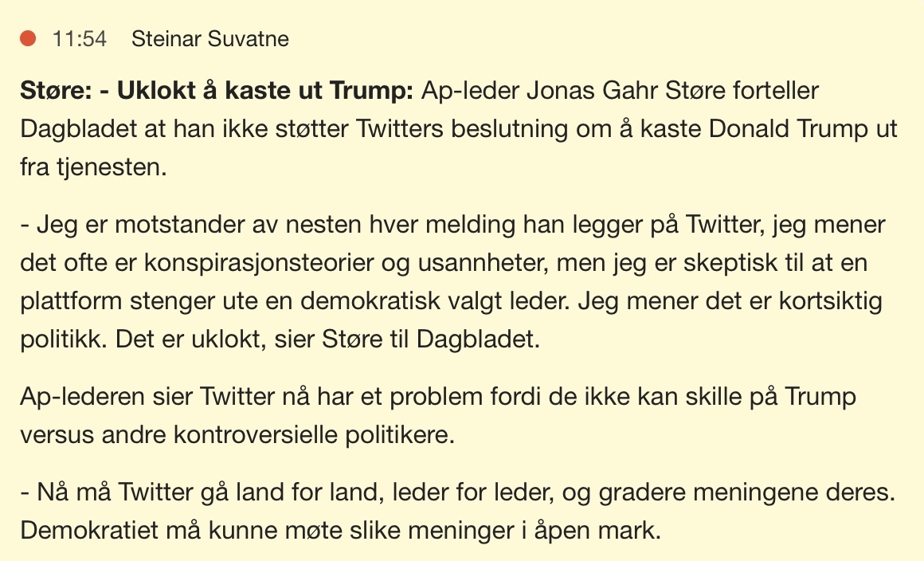
Task: Click the paragraph starting 'Ap-lederen sier Twitter'
Action: click(438, 397)
